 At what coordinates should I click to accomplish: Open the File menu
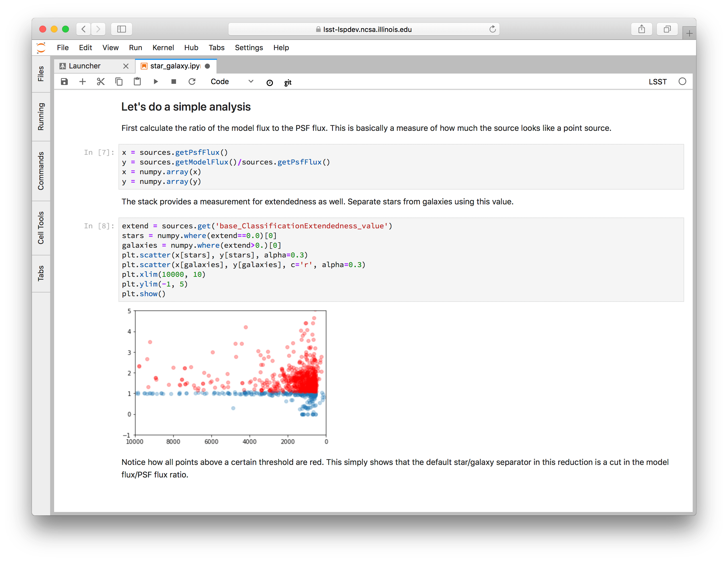point(63,48)
